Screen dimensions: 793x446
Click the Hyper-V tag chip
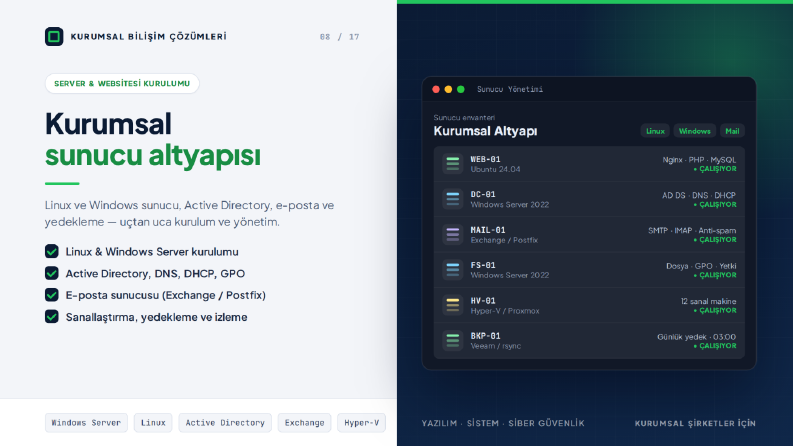pyautogui.click(x=362, y=423)
